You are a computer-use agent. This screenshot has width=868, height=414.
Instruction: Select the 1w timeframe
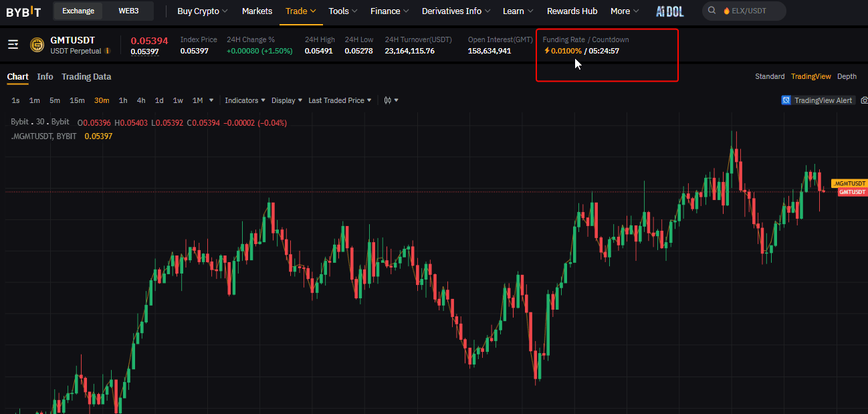pyautogui.click(x=178, y=100)
